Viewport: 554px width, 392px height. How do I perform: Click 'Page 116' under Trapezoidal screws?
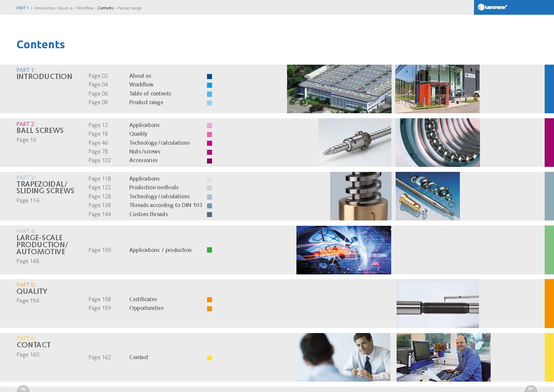tap(28, 200)
